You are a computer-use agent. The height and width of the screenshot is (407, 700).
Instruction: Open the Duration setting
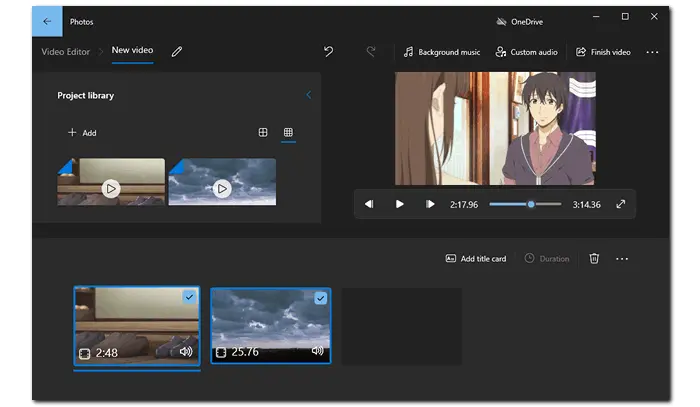547,259
